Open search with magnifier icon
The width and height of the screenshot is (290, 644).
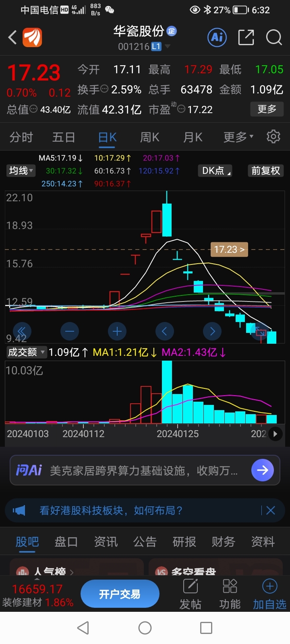pyautogui.click(x=274, y=37)
